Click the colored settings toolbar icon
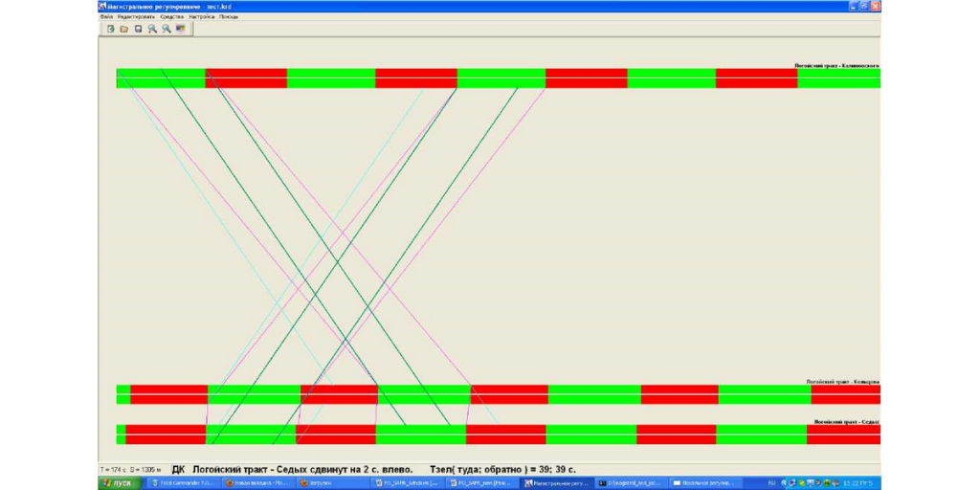Viewport: 980px width, 490px height. 180,29
